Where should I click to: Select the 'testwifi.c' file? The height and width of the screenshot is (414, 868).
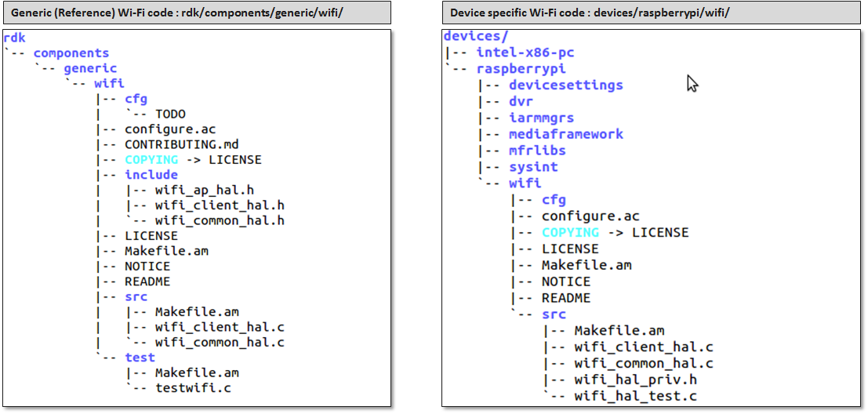[x=193, y=388]
